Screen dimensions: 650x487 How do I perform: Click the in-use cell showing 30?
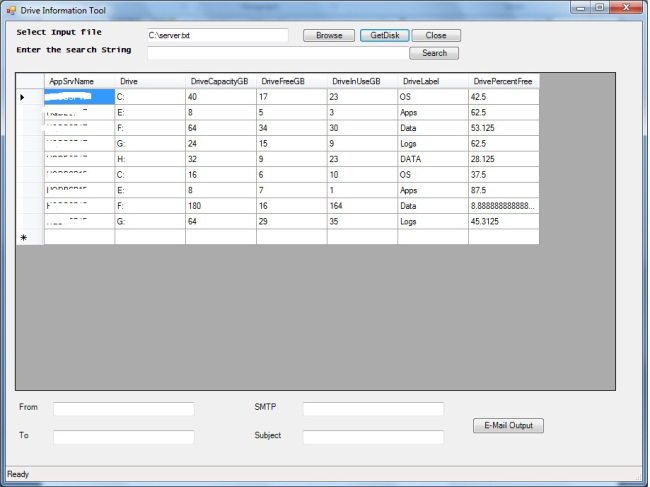pyautogui.click(x=362, y=128)
